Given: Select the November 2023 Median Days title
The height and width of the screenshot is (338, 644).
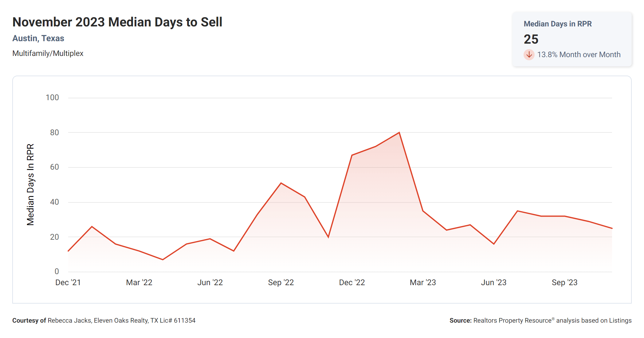Looking at the screenshot, I should pyautogui.click(x=117, y=22).
